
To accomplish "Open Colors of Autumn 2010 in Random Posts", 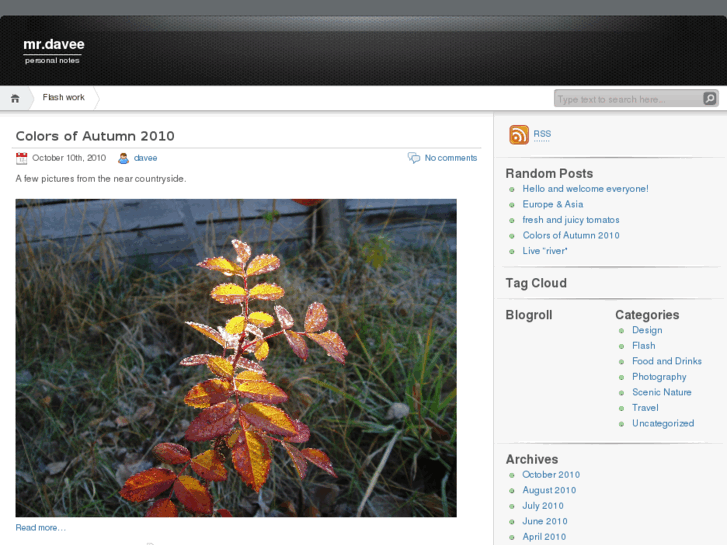I will pos(571,236).
